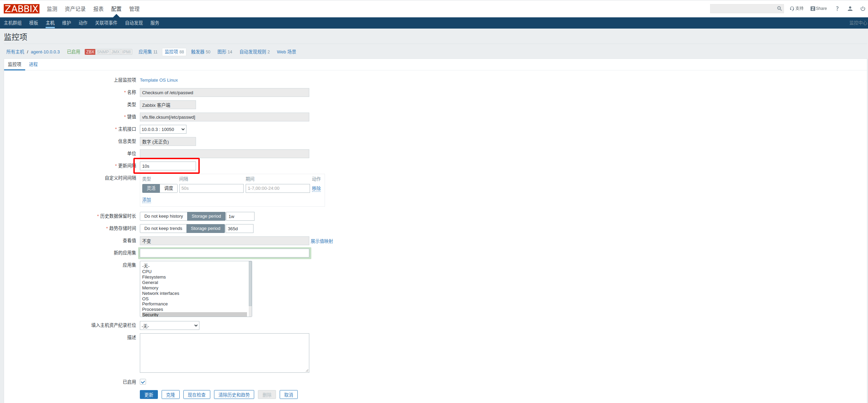The height and width of the screenshot is (403, 868).
Task: Choose Do not keep history
Action: [x=164, y=216]
